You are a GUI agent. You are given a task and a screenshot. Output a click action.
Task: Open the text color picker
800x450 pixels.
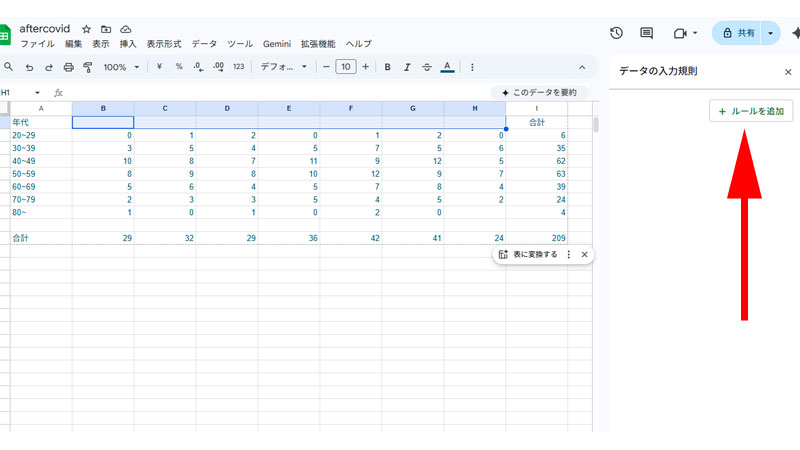point(447,67)
